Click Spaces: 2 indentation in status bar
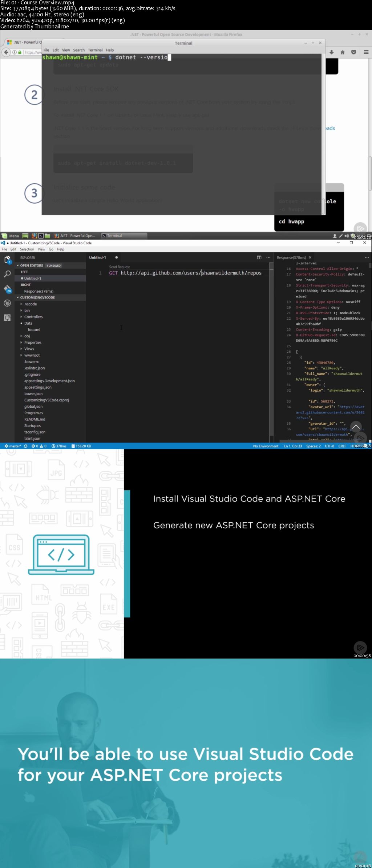Viewport: 372px width, 868px height. [313, 446]
